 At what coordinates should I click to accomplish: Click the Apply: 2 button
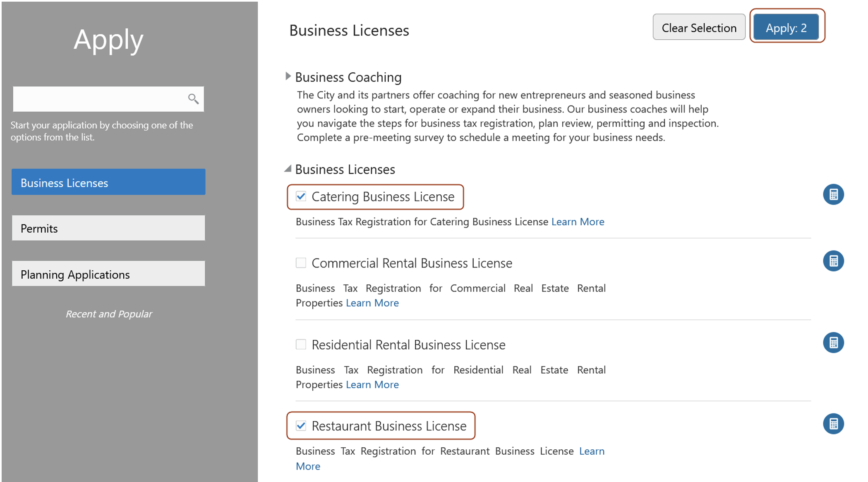[x=786, y=27]
